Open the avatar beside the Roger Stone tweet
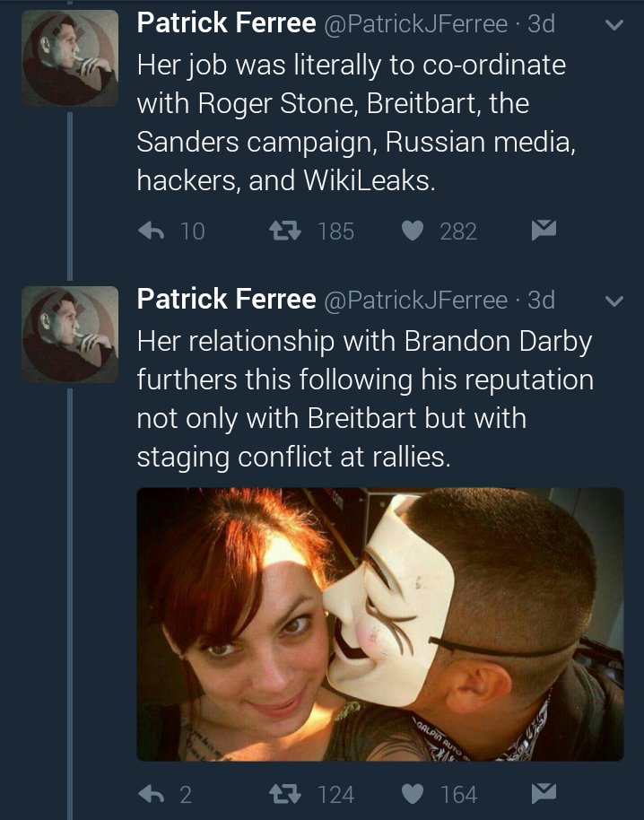Viewport: 644px width, 820px height. point(70,59)
